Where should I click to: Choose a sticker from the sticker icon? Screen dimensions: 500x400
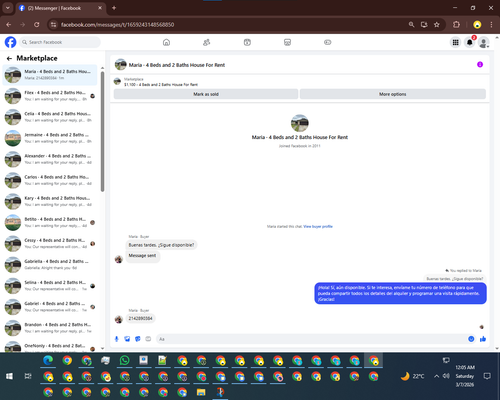(138, 339)
